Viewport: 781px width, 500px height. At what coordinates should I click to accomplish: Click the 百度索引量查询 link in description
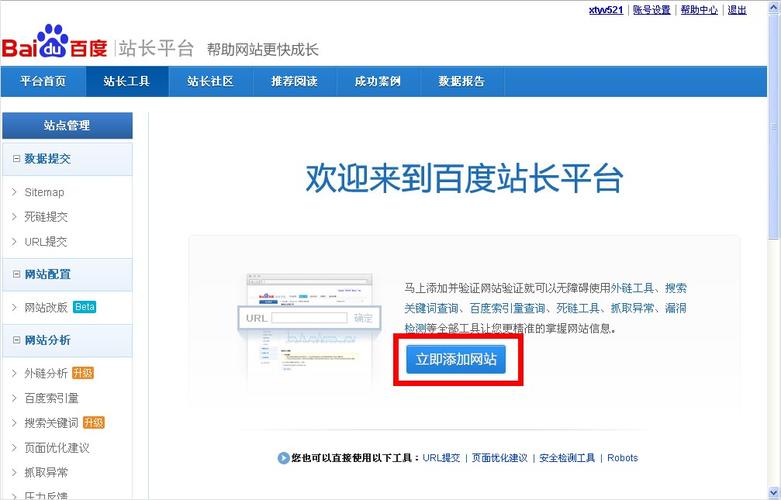coord(508,308)
